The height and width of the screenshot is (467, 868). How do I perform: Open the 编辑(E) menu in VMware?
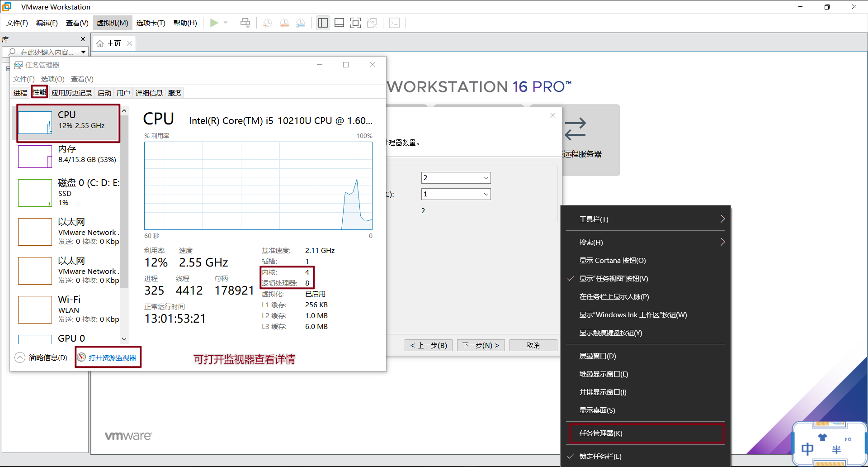point(47,23)
